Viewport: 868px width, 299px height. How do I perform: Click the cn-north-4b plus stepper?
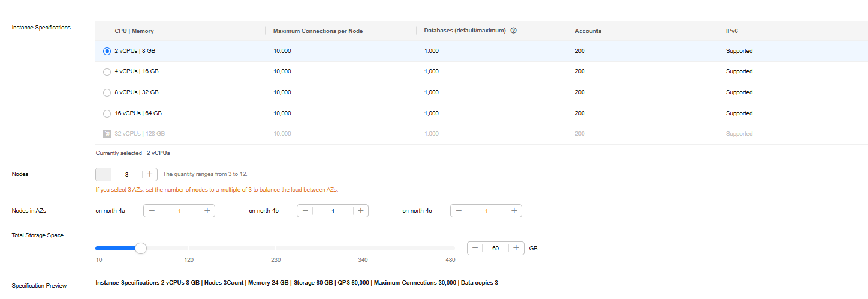click(x=360, y=211)
